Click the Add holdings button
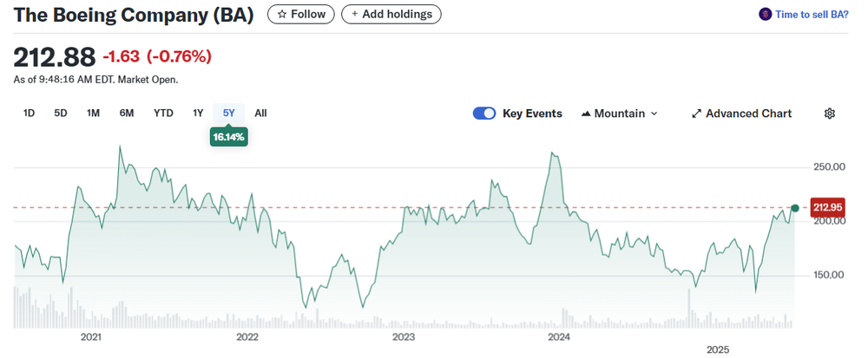The image size is (868, 358). (x=391, y=14)
